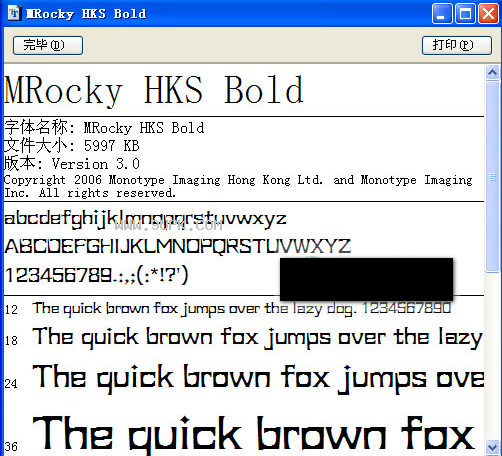Click the 版本 Version 3.0 line

click(72, 164)
